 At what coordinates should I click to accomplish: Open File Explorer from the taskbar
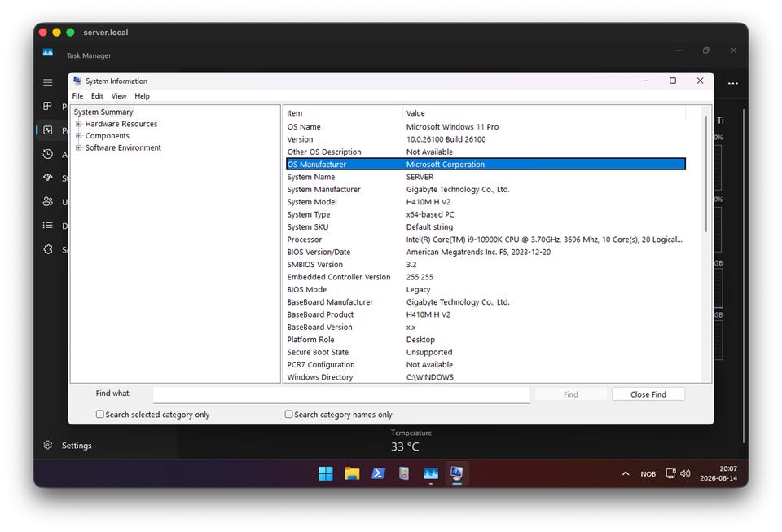(352, 473)
